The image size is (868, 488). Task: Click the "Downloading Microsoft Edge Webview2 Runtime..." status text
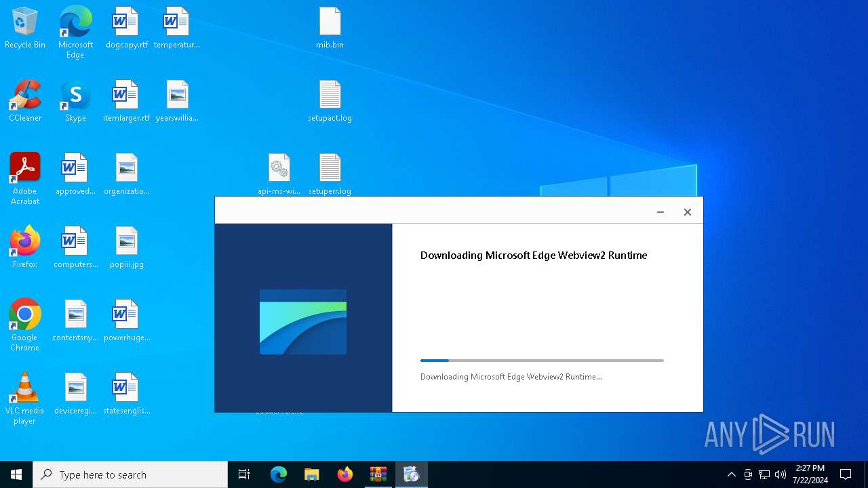511,377
